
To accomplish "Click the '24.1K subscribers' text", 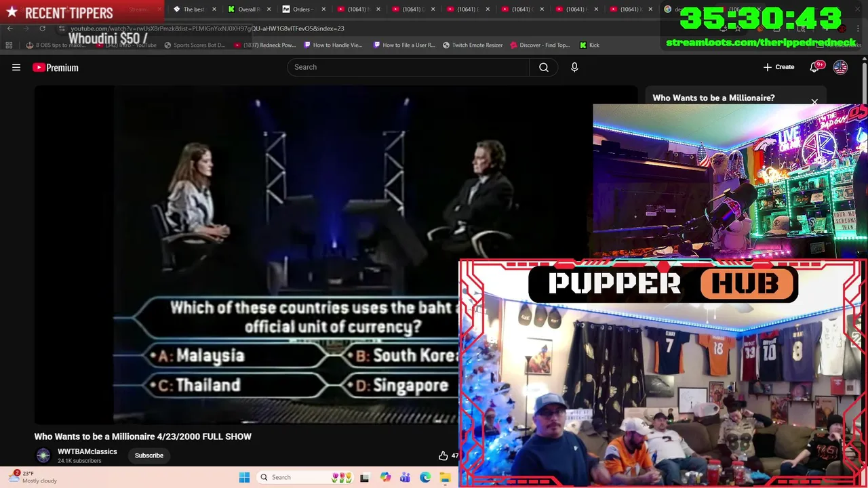I will click(x=79, y=461).
